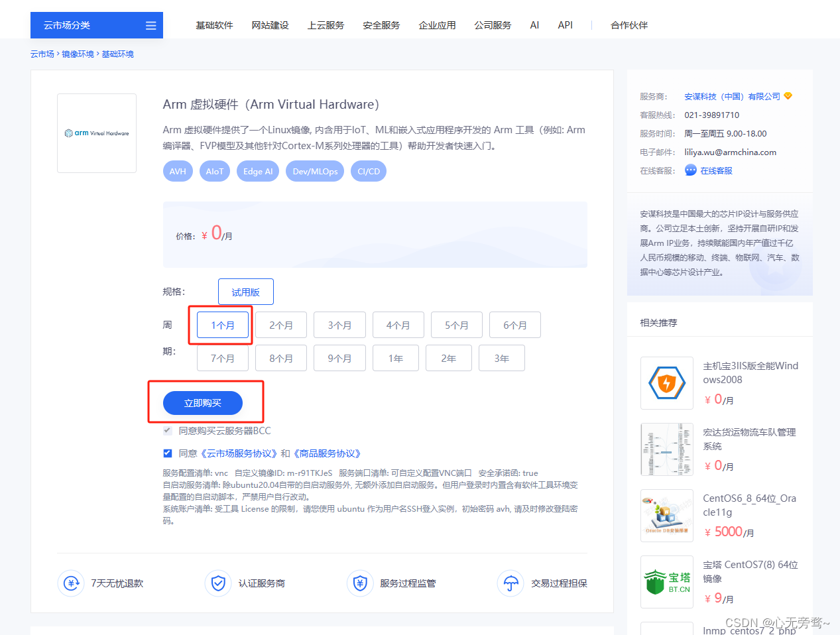Go to 镜像环境 breadcrumb link
Screen dimensions: 840x635
[78, 54]
